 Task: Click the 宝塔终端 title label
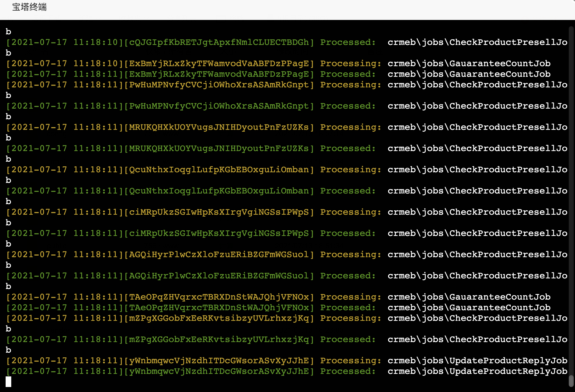pyautogui.click(x=29, y=7)
